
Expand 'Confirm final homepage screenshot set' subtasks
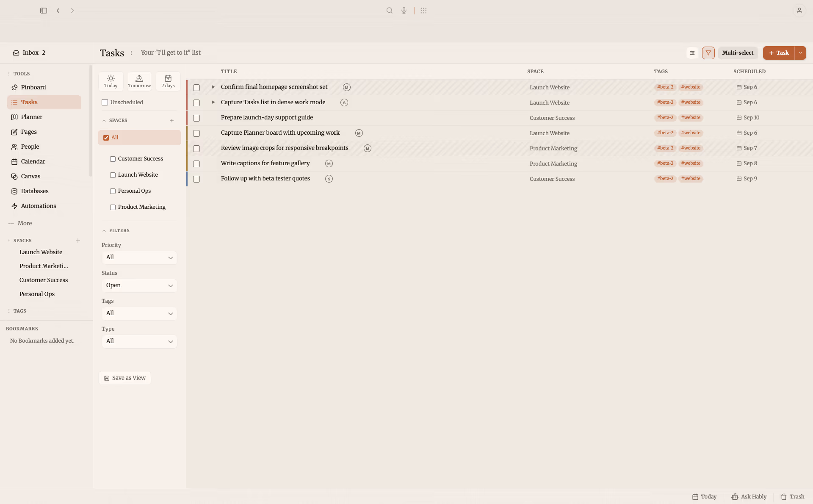[x=213, y=87]
